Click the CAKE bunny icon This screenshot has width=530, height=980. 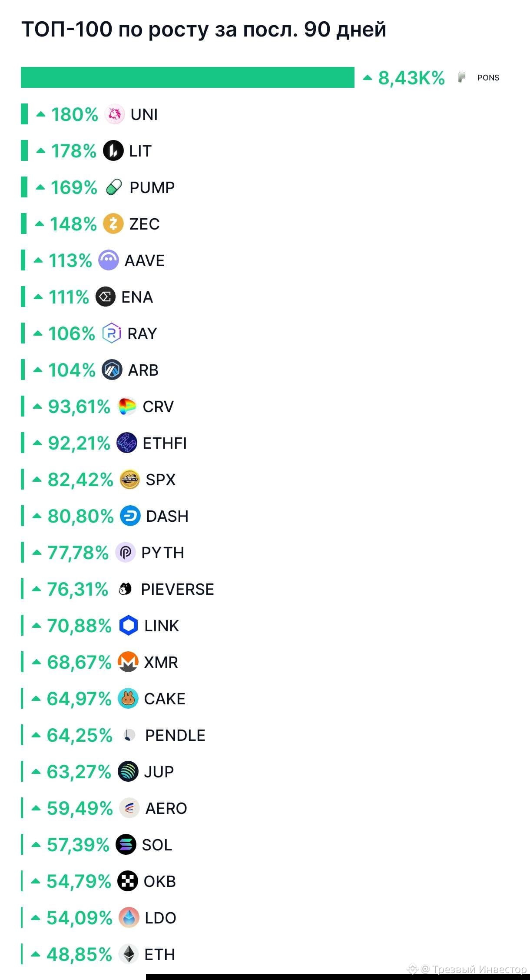click(x=128, y=699)
